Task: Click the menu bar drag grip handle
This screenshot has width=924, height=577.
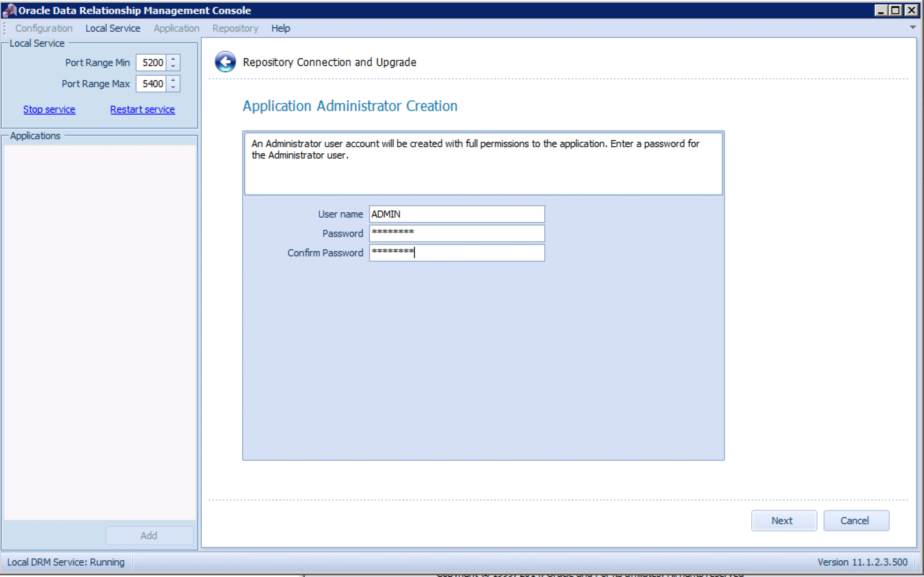Action: pyautogui.click(x=4, y=28)
